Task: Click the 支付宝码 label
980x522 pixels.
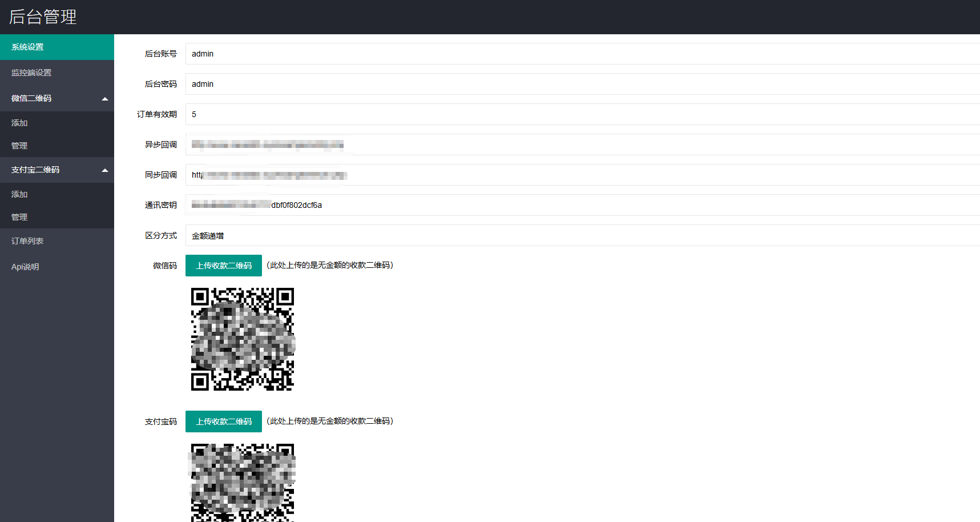Action: pos(161,421)
